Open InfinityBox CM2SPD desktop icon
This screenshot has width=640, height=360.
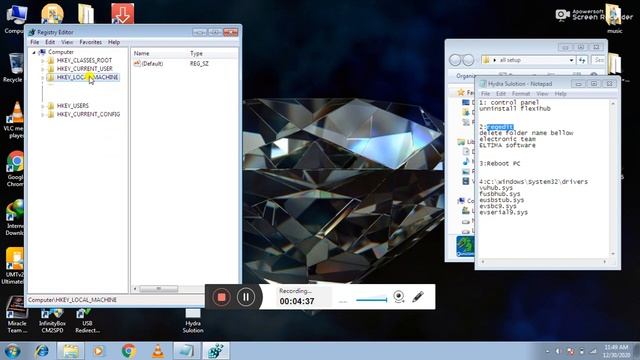[52, 320]
